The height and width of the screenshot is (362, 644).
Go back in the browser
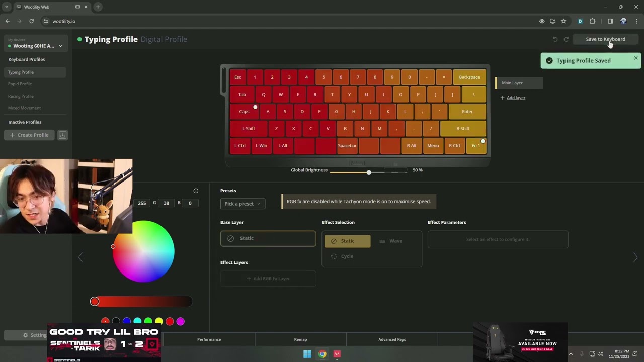[7, 21]
